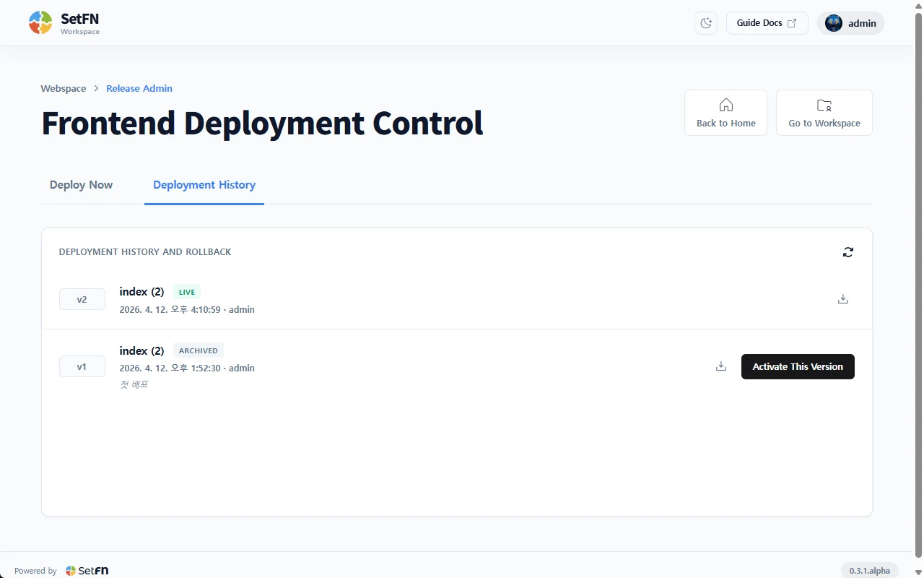Select the index (2) title in v2 row
Image resolution: width=924 pixels, height=578 pixels.
click(x=141, y=292)
